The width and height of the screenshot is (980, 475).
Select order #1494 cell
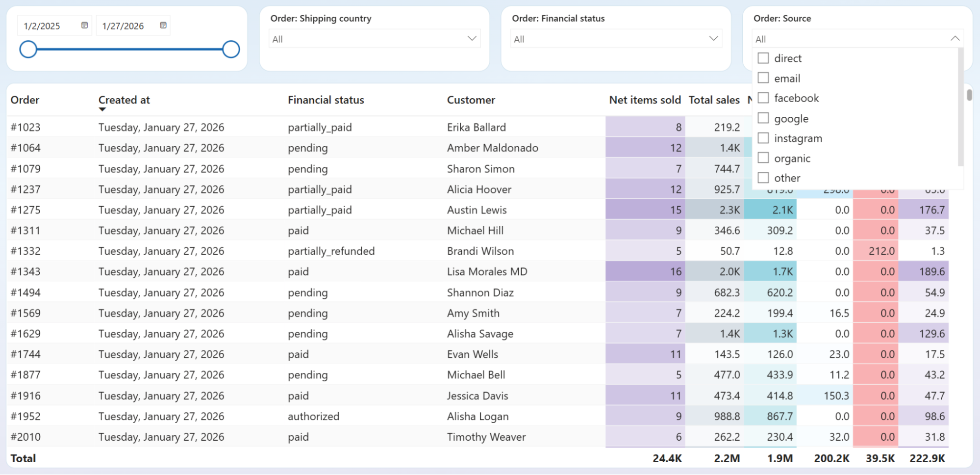click(25, 293)
